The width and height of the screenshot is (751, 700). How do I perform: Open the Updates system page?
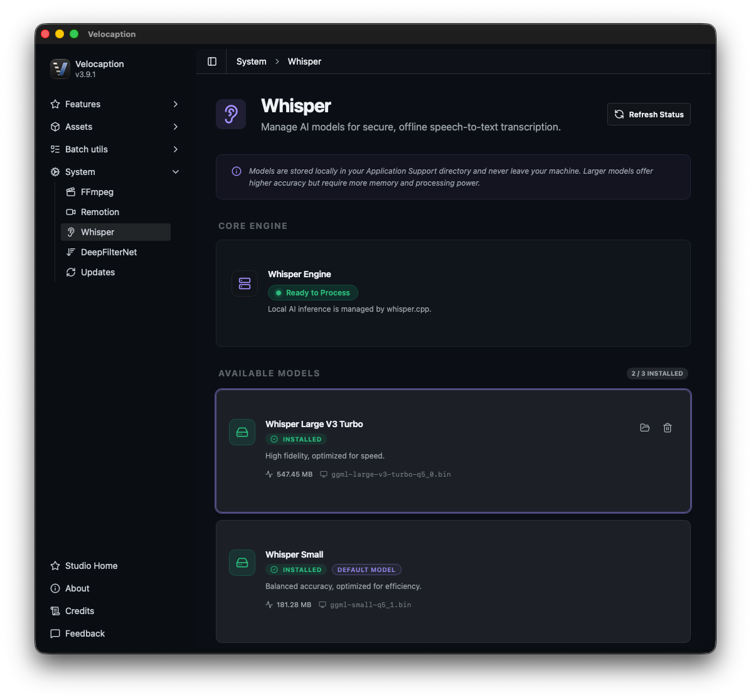[115, 272]
